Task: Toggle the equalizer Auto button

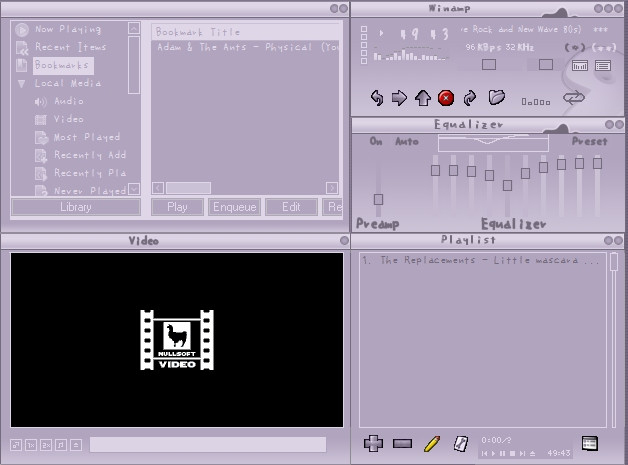Action: (x=407, y=141)
